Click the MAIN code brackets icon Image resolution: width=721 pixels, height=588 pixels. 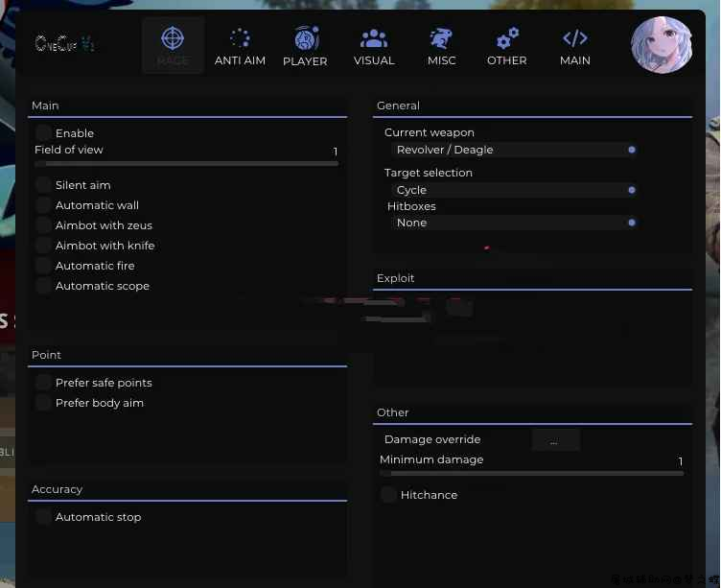pyautogui.click(x=574, y=38)
